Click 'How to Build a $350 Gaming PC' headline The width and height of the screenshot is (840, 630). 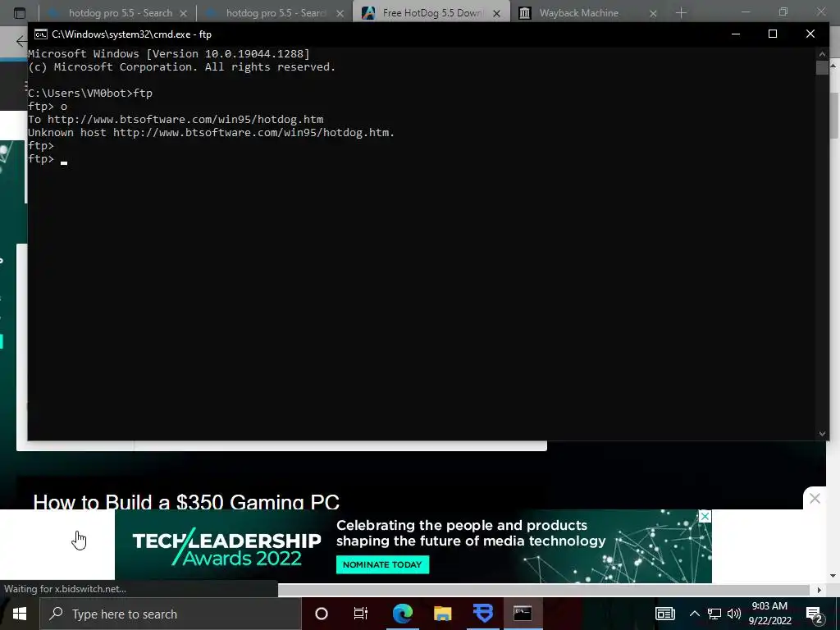pyautogui.click(x=186, y=502)
